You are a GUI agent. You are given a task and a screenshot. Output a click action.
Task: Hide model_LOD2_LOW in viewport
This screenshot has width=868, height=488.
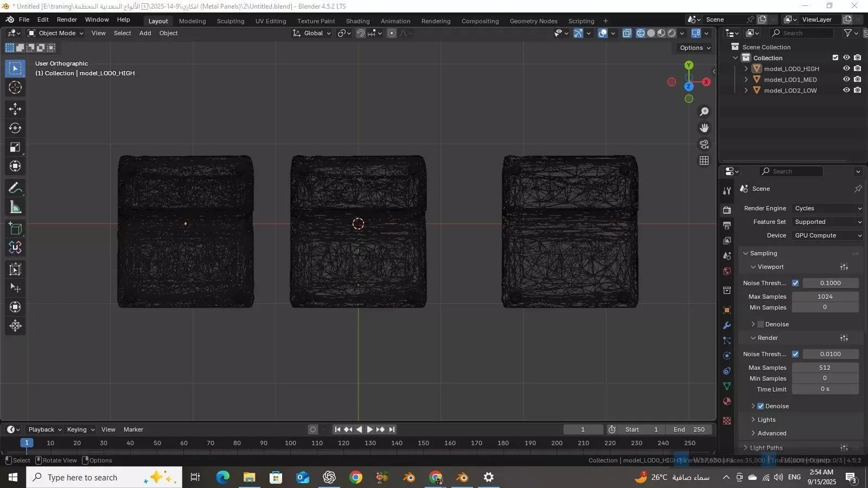click(846, 91)
